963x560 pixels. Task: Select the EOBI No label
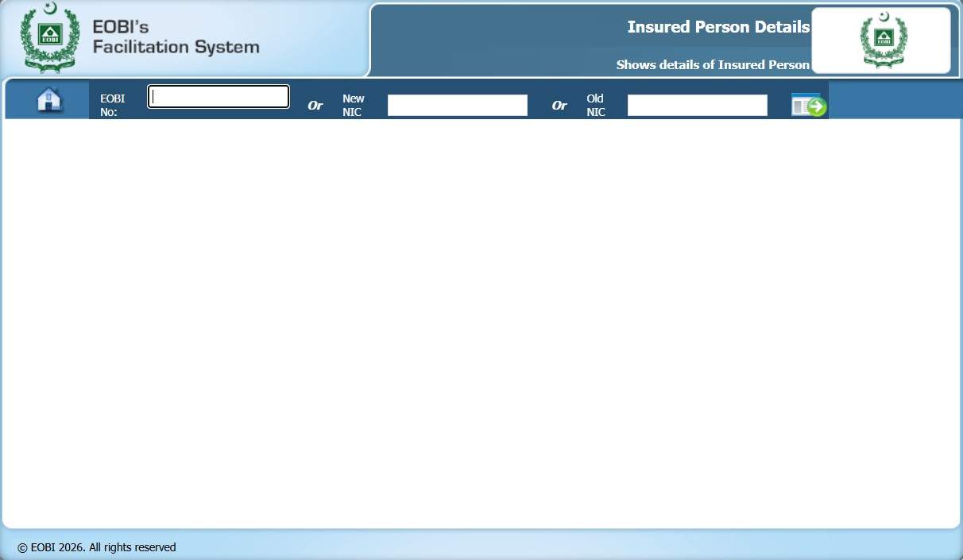(113, 105)
